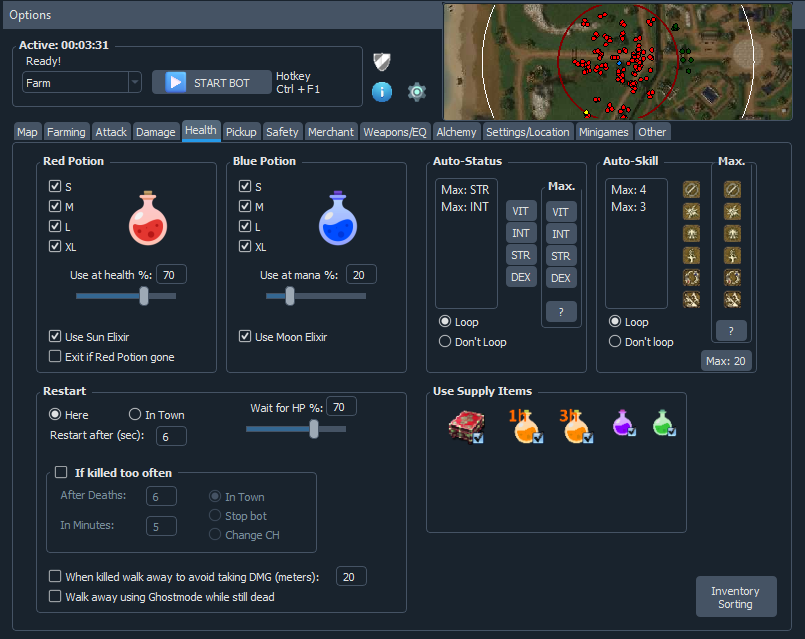The width and height of the screenshot is (805, 639).
Task: Click the play icon on START BOT
Action: (x=176, y=82)
